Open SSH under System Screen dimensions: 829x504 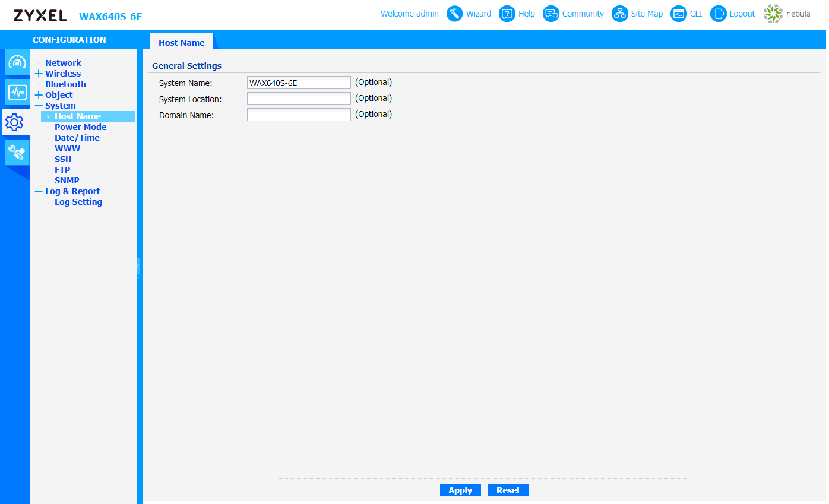click(63, 159)
